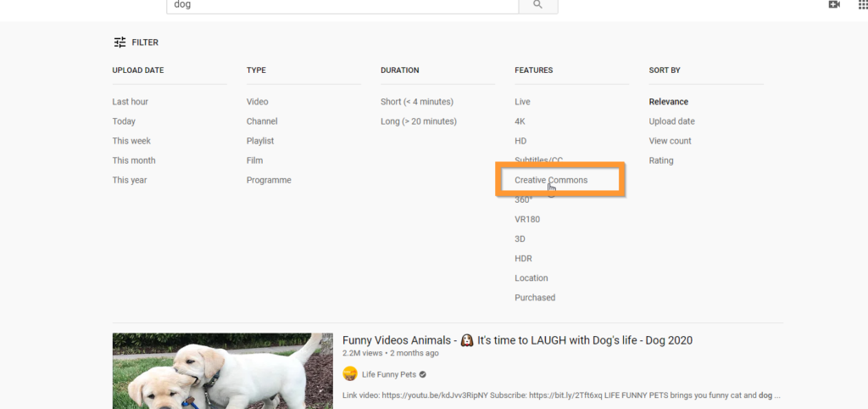Focus the search box containing dog
The image size is (868, 409).
[x=342, y=5]
